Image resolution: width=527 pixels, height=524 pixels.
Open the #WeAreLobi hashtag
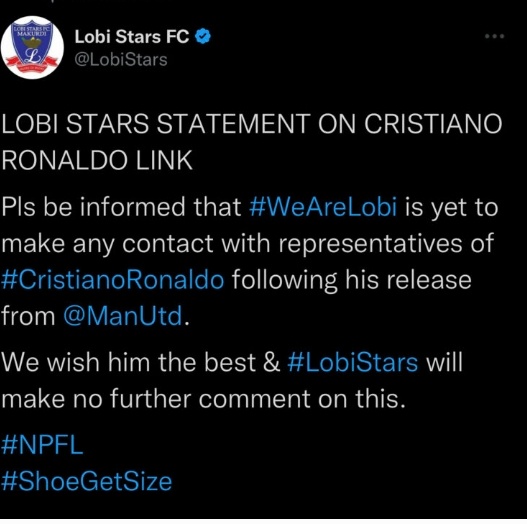point(323,206)
